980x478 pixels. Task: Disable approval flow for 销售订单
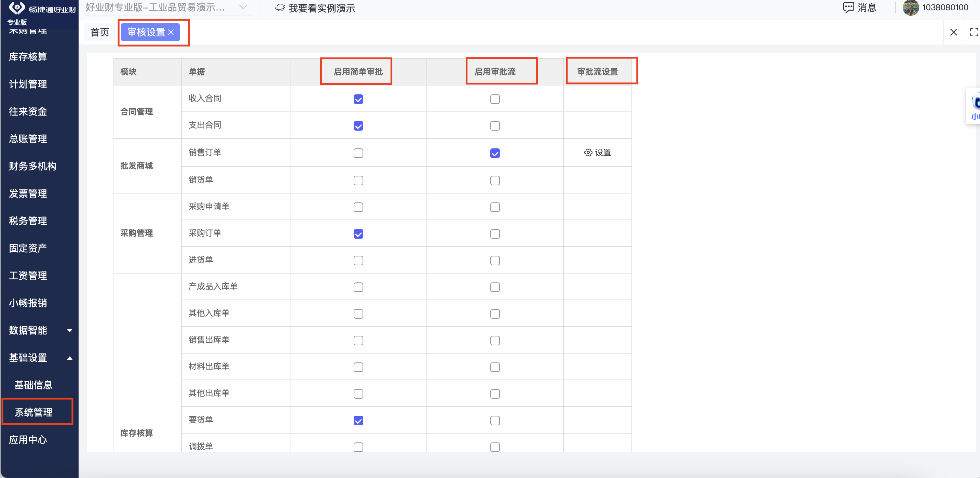point(494,154)
